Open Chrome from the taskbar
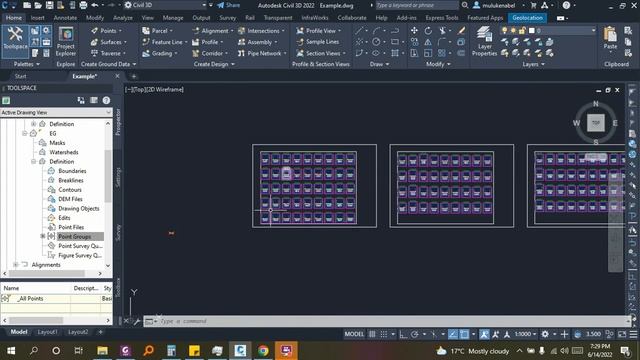 tap(263, 351)
